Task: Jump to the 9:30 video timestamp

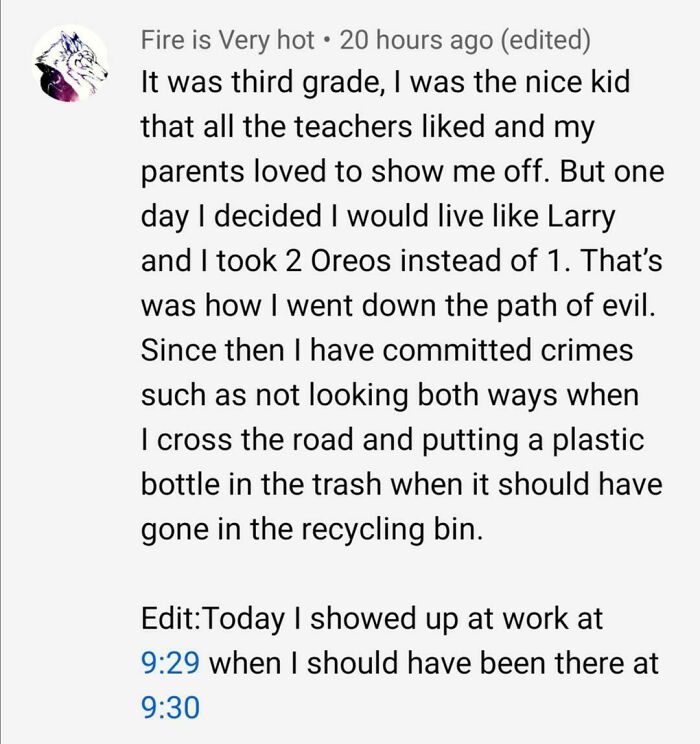Action: (x=170, y=707)
